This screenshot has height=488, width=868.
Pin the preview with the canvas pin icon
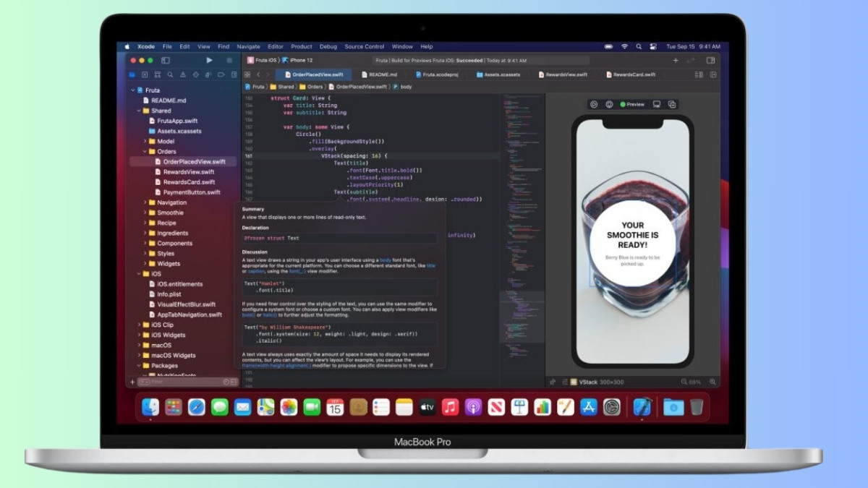click(553, 382)
